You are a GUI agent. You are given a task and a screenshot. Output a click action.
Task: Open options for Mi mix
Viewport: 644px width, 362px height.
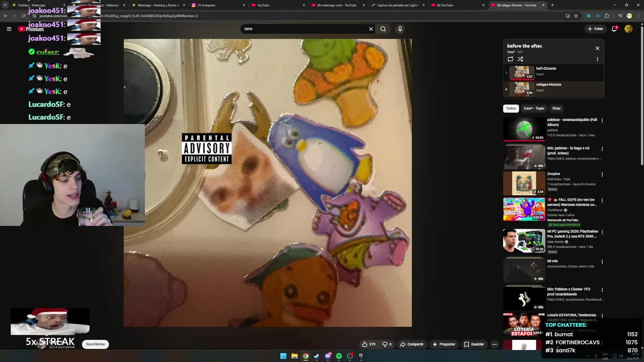(x=602, y=261)
